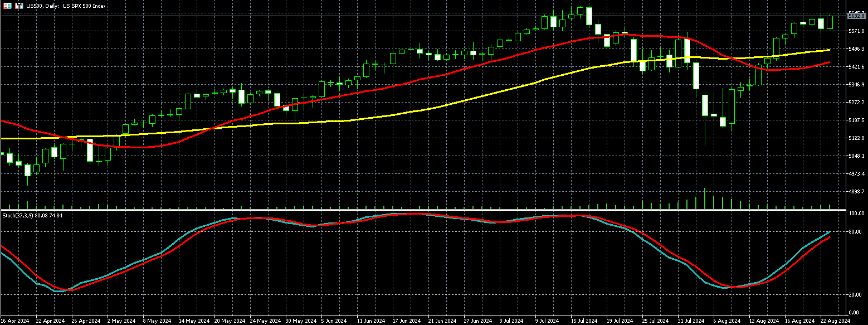Click the 31 Jul 2024 date label

pyautogui.click(x=690, y=321)
